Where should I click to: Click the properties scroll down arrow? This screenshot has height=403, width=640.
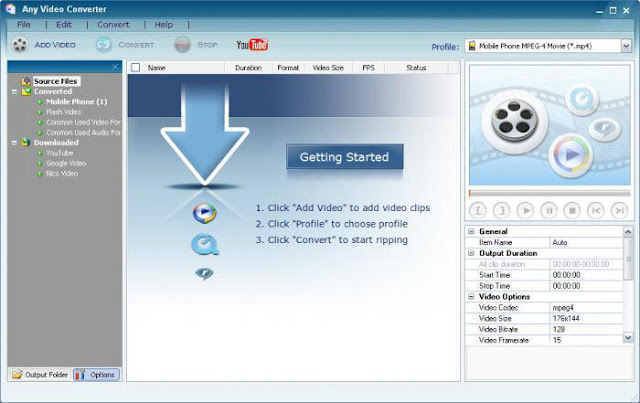click(x=628, y=338)
